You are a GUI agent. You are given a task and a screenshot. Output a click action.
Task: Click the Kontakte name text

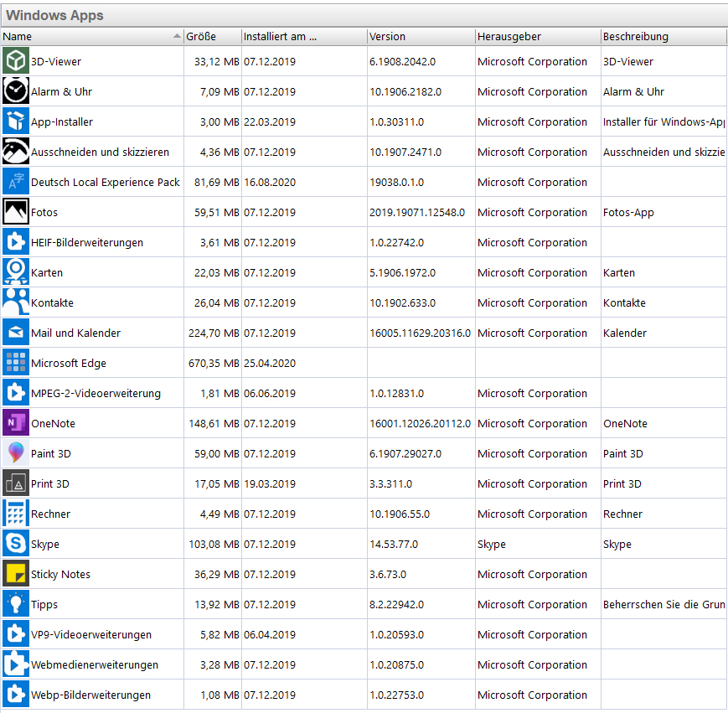(x=52, y=303)
